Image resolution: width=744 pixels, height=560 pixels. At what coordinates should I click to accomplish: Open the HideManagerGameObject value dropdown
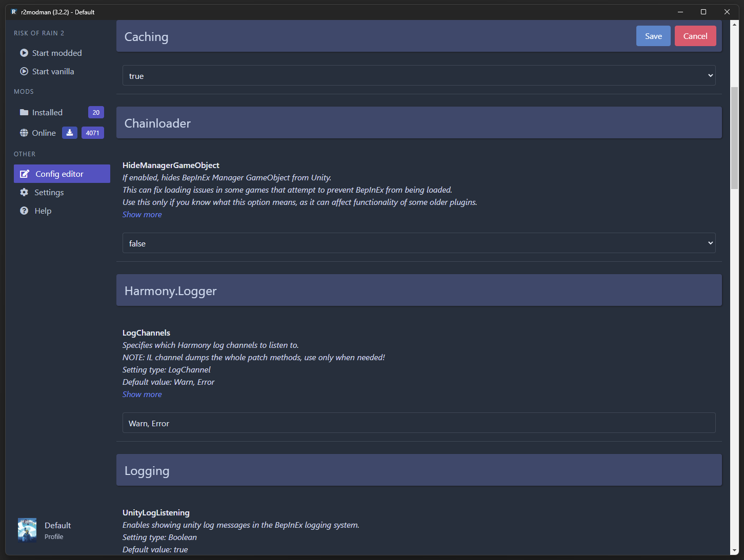(418, 243)
